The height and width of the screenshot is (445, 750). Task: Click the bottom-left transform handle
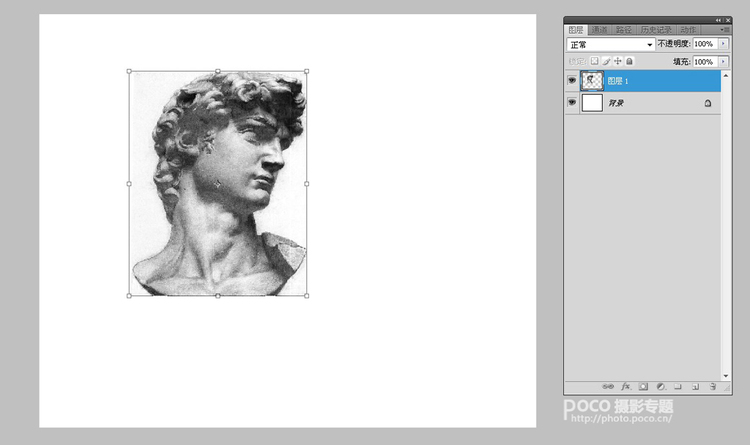point(129,296)
